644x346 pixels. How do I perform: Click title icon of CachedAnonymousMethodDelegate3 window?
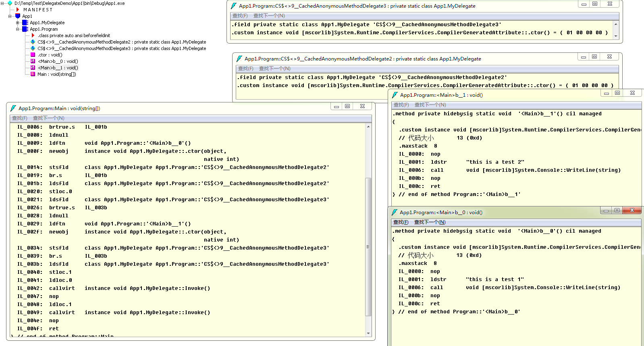234,6
